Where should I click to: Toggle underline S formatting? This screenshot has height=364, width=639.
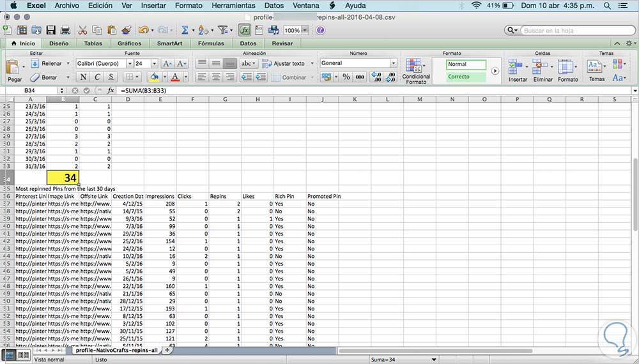[x=111, y=77]
